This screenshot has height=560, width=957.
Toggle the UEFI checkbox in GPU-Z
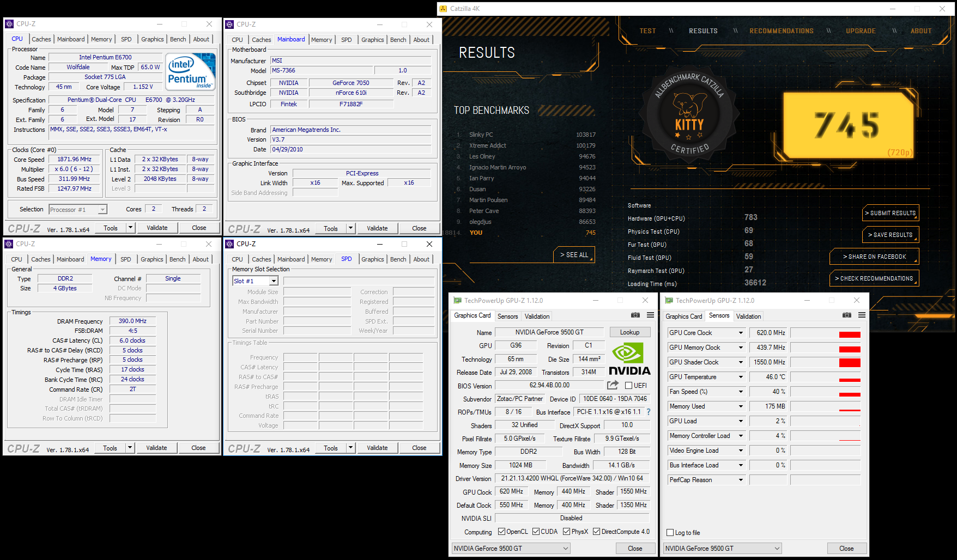628,386
